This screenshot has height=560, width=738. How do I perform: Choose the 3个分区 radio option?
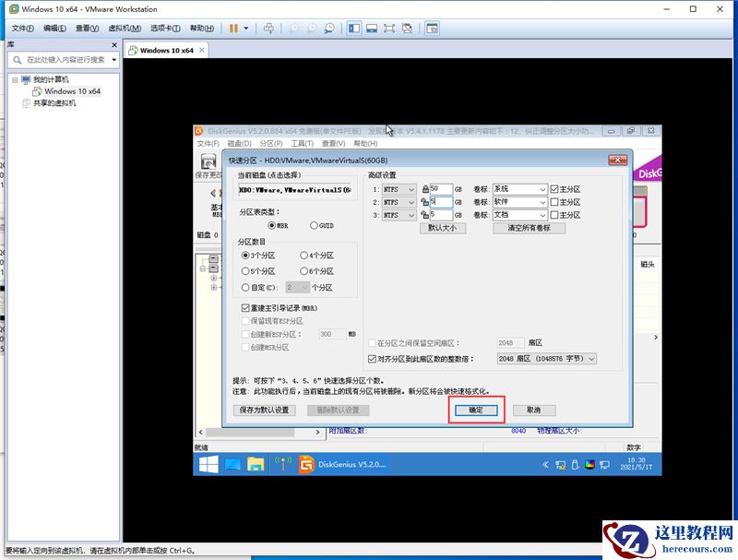pos(245,255)
